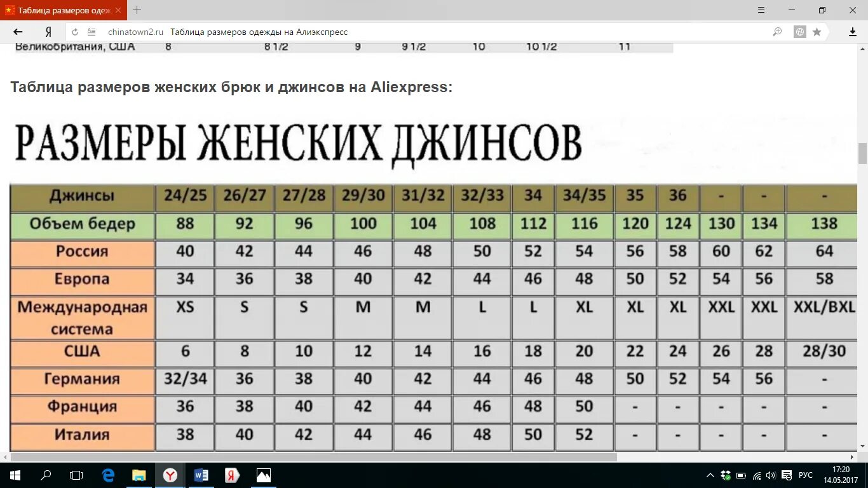Open the Photos app on the taskbar
The width and height of the screenshot is (868, 488).
tap(263, 475)
